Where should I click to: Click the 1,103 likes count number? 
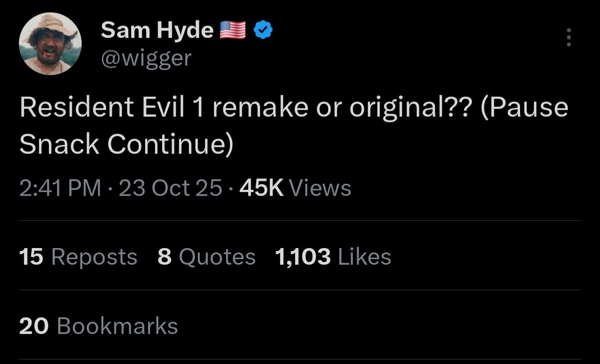coord(303,257)
